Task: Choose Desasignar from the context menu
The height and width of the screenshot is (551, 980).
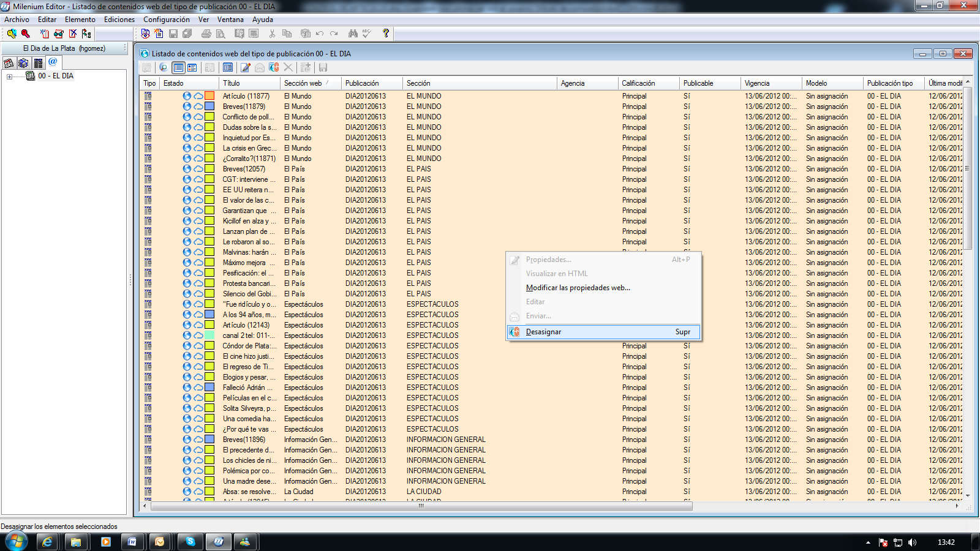Action: (x=543, y=331)
